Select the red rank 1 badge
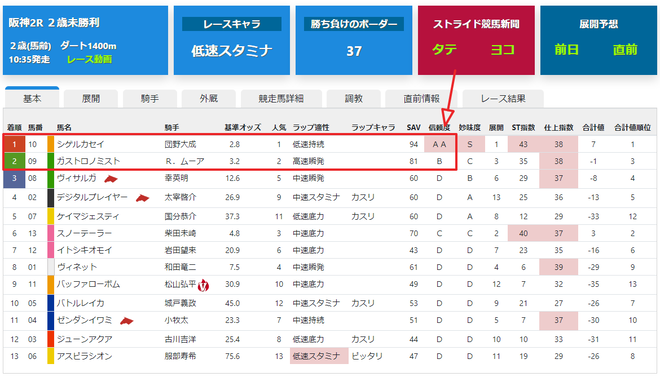 [x=14, y=144]
